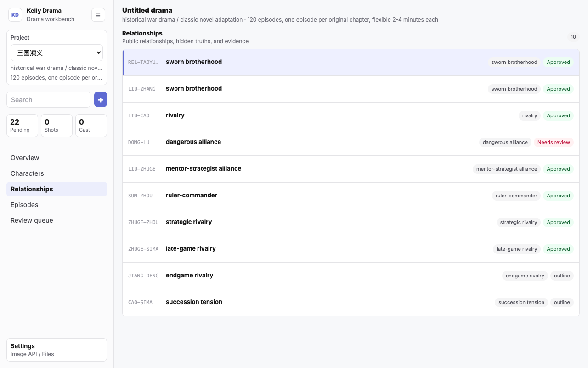Open the CAO-SIMA succession tension row
Screen dimensions: 588x368
[x=351, y=302]
